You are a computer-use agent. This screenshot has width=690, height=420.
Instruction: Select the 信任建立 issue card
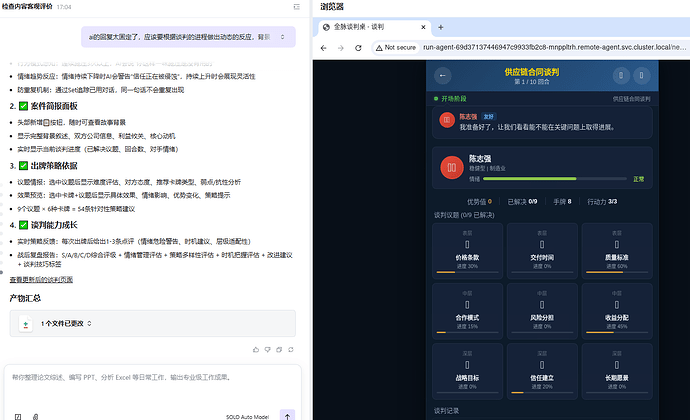(x=542, y=372)
